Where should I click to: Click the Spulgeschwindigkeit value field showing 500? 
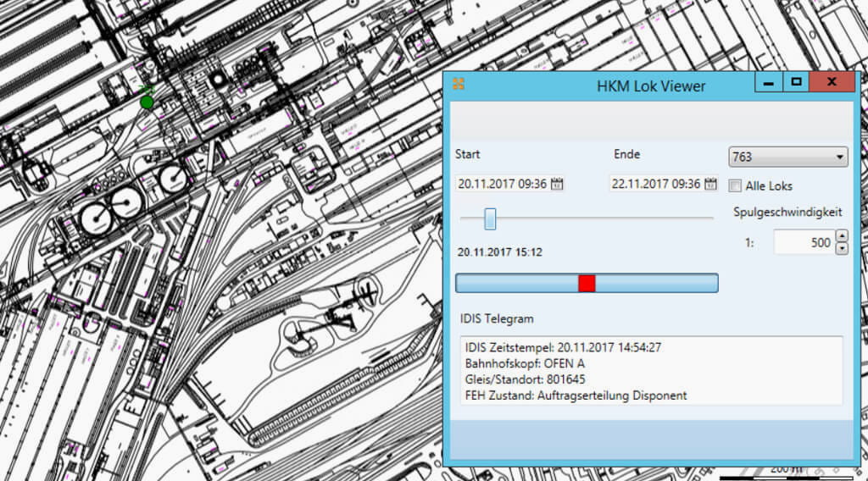pyautogui.click(x=803, y=243)
